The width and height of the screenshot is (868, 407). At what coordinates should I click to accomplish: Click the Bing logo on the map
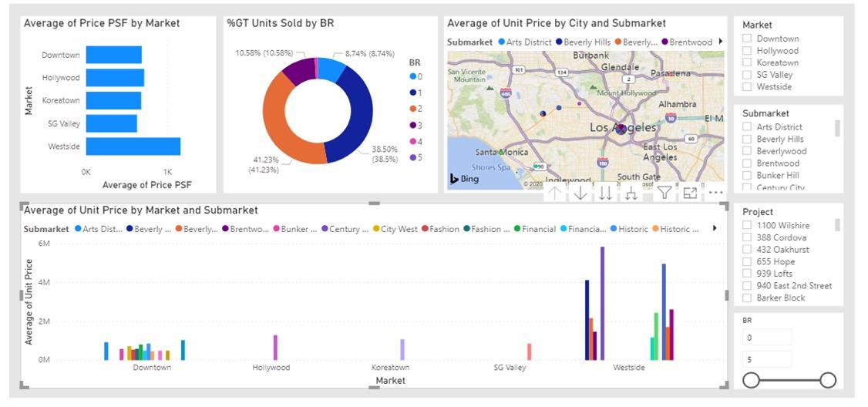point(464,179)
